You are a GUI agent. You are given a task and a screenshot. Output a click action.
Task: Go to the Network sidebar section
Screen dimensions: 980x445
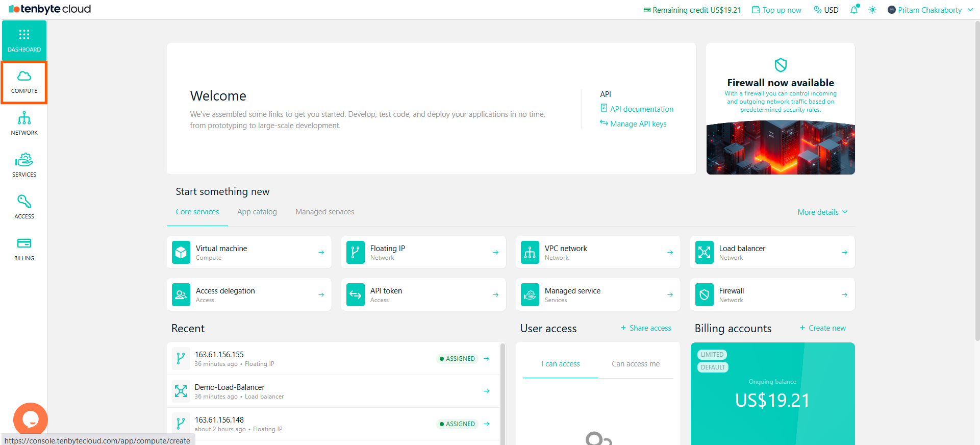pyautogui.click(x=24, y=124)
